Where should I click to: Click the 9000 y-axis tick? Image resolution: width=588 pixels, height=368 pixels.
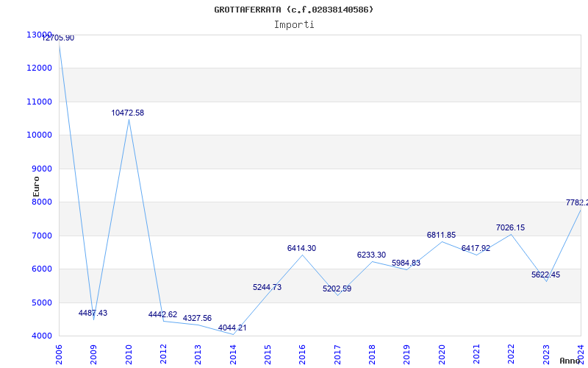pyautogui.click(x=41, y=169)
